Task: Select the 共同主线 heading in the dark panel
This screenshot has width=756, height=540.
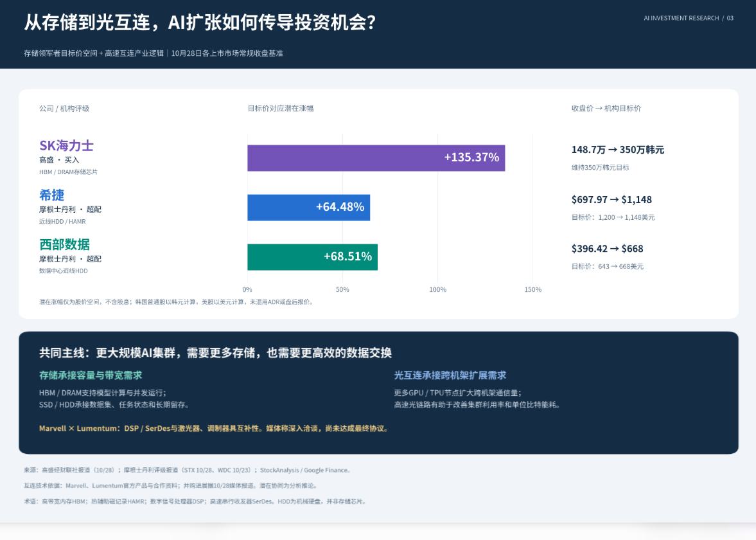Action: (215, 353)
